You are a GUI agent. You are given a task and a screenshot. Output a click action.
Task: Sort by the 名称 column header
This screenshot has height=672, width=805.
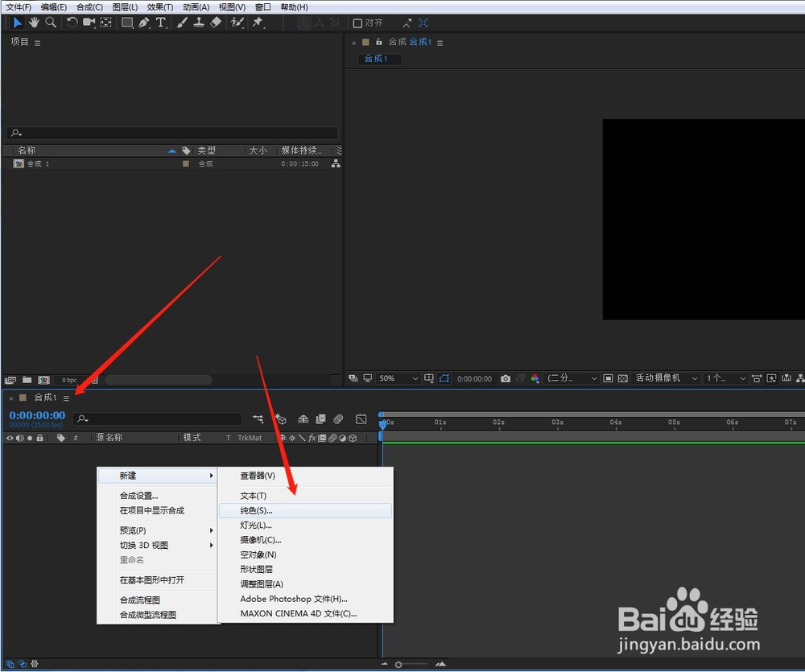click(27, 150)
